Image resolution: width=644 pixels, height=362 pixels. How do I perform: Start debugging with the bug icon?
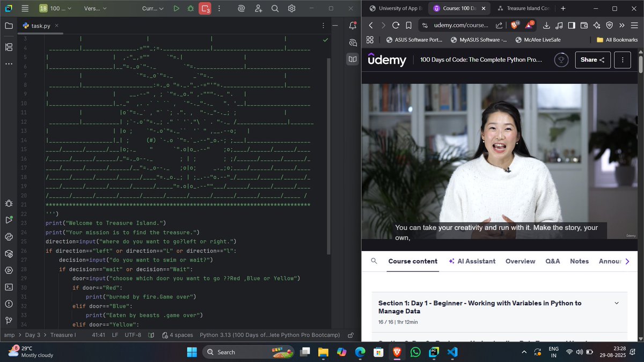[x=190, y=9]
